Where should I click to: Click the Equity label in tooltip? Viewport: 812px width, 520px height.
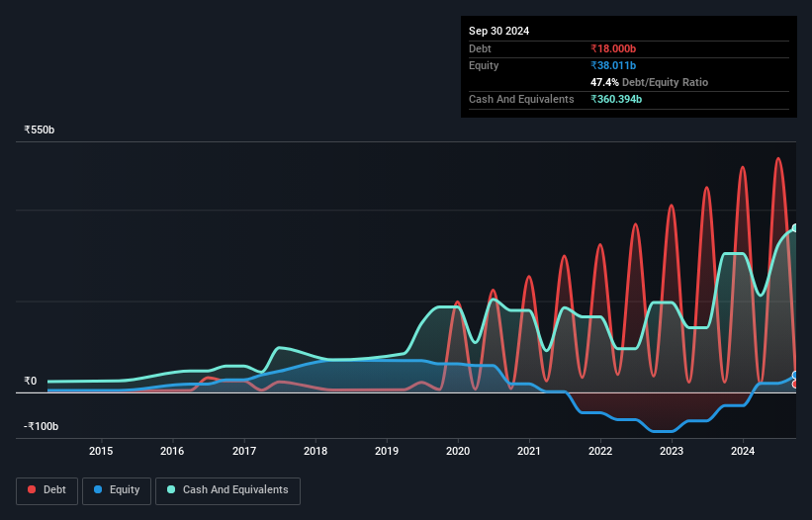(x=484, y=65)
